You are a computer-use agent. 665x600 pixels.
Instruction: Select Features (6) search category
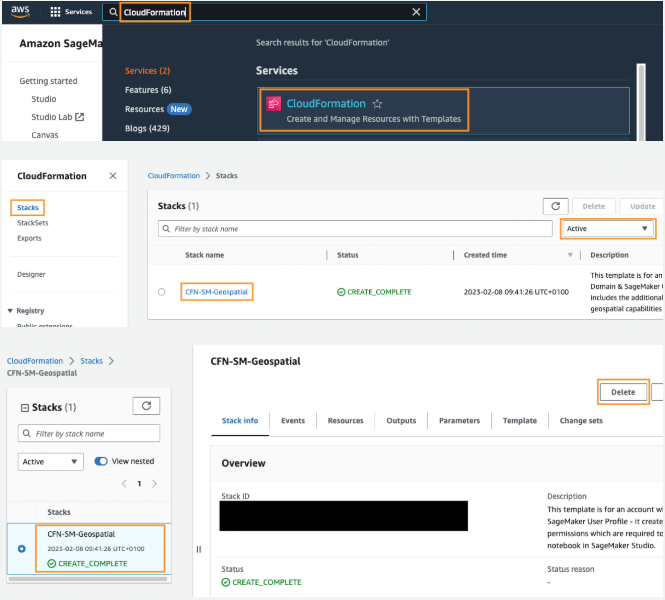tap(148, 90)
